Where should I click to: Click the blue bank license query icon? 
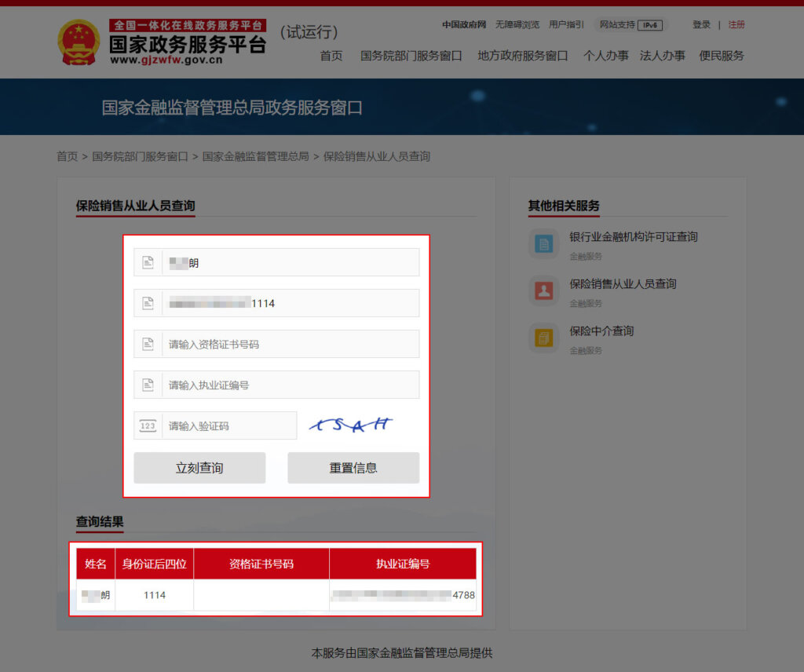543,244
